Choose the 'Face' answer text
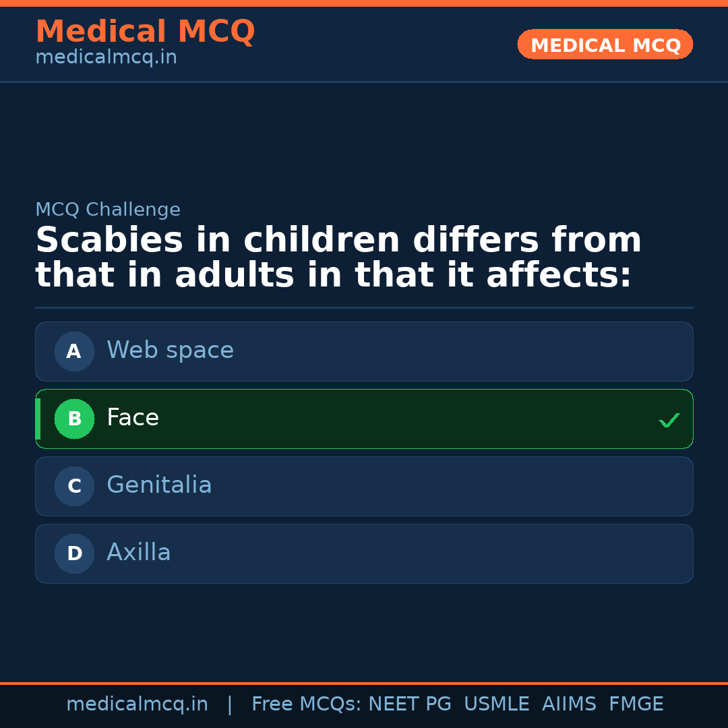 pyautogui.click(x=133, y=418)
